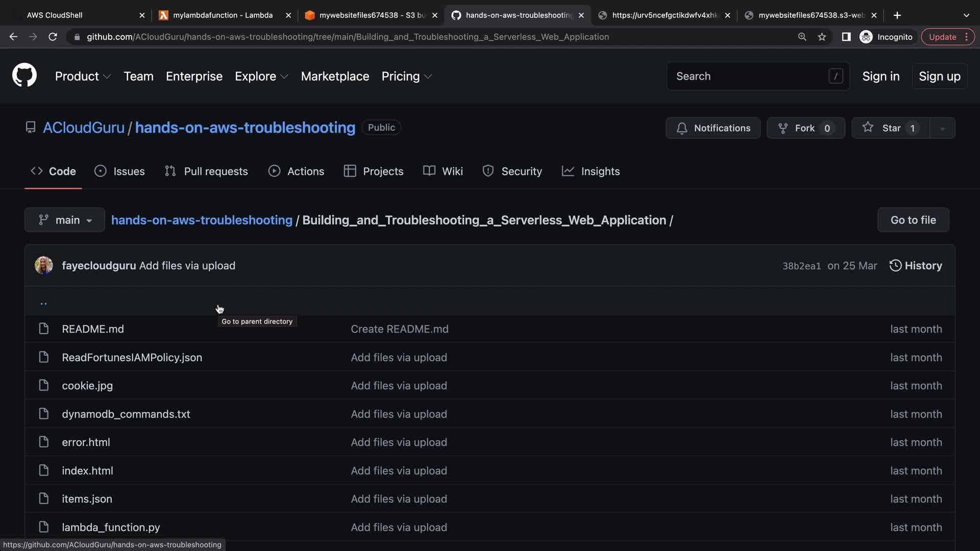
Task: Open Chrome side panel icon
Action: pos(846,37)
